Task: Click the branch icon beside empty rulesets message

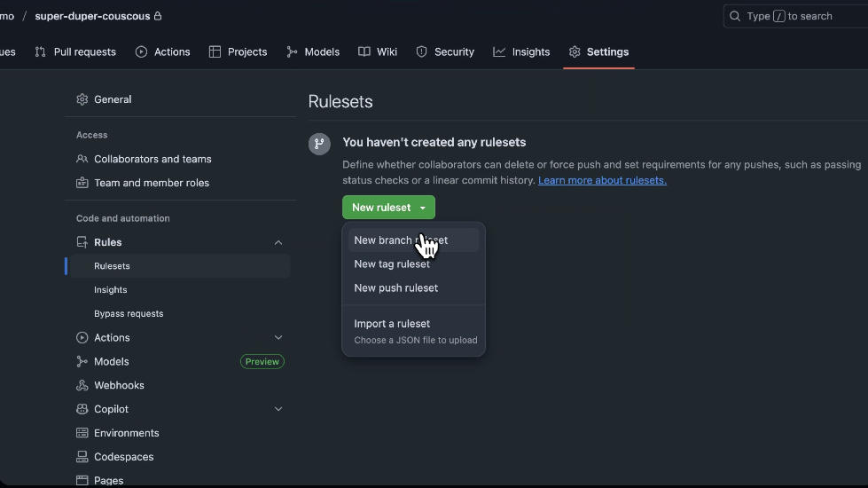Action: point(319,144)
